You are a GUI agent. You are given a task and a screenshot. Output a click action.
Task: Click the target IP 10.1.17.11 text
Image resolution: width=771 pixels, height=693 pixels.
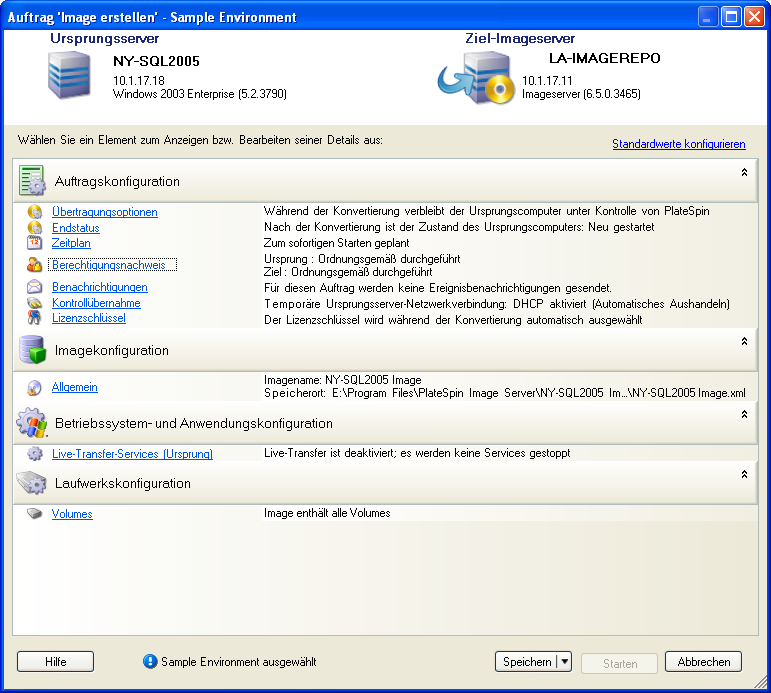click(547, 81)
